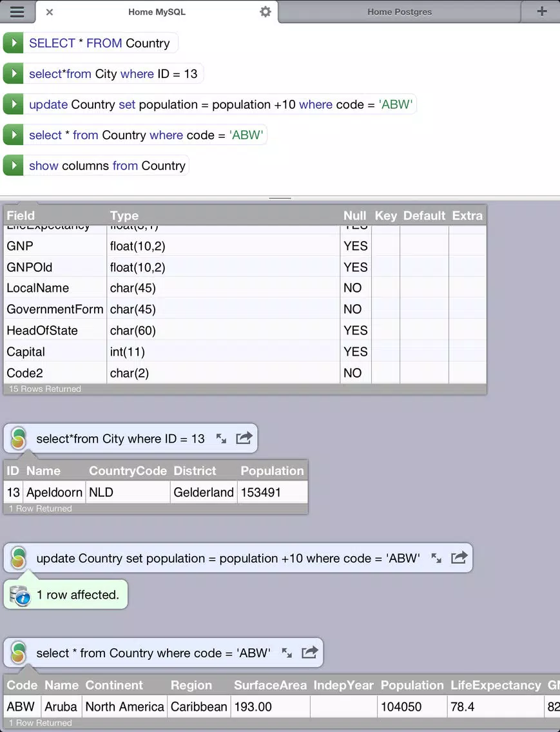The image size is (560, 732).
Task: Select the int(11) type cell
Action: tap(223, 352)
